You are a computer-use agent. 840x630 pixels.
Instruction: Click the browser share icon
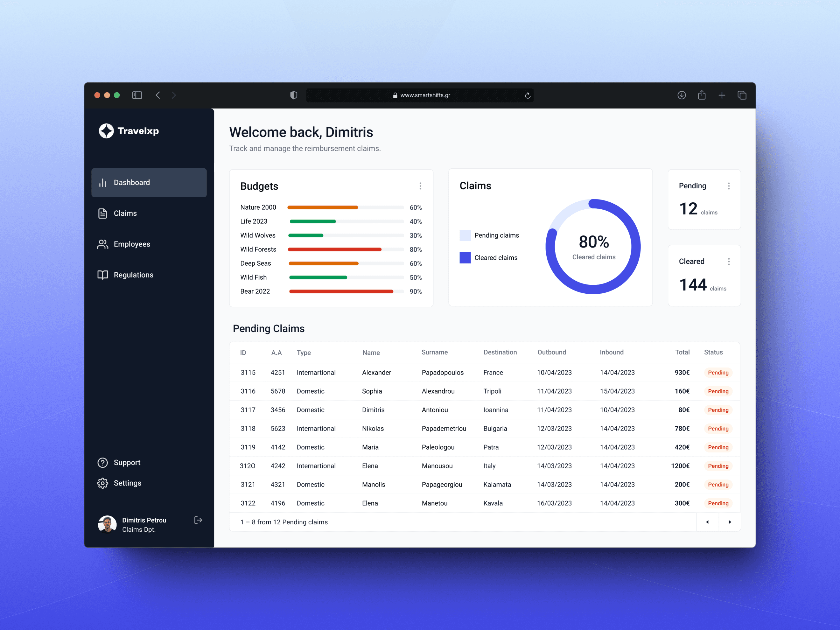click(702, 95)
